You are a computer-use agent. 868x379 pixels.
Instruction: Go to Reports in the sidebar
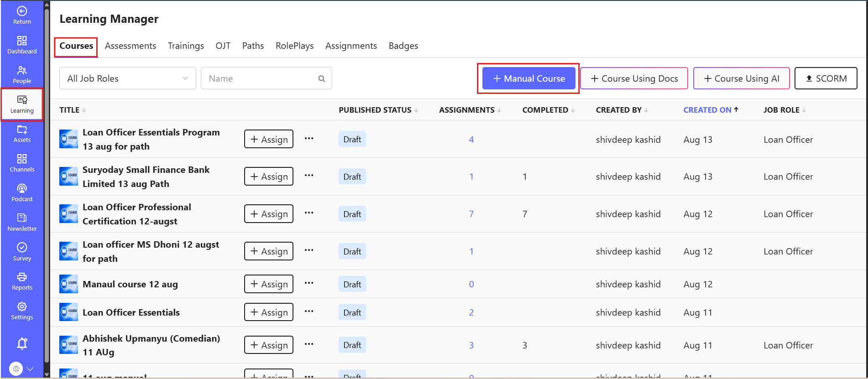tap(22, 281)
